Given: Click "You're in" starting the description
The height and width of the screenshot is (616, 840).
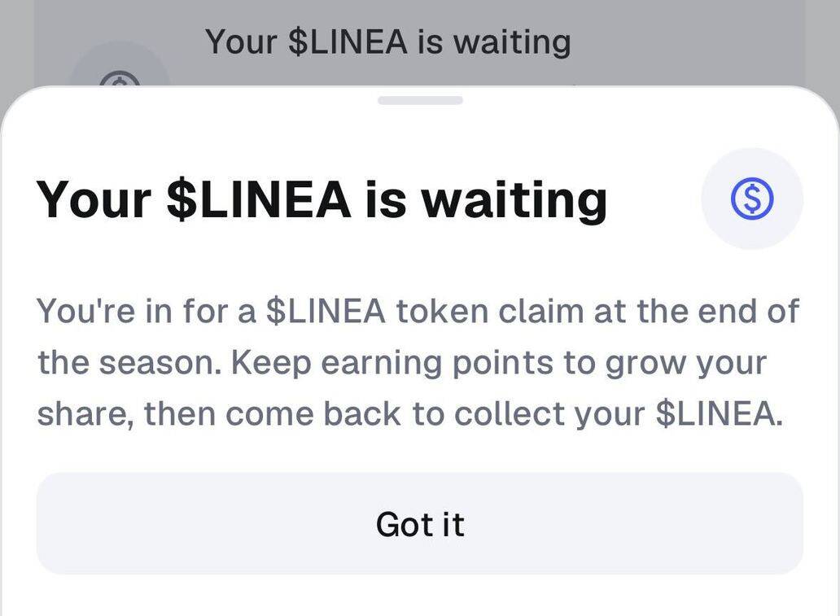Looking at the screenshot, I should pyautogui.click(x=96, y=311).
